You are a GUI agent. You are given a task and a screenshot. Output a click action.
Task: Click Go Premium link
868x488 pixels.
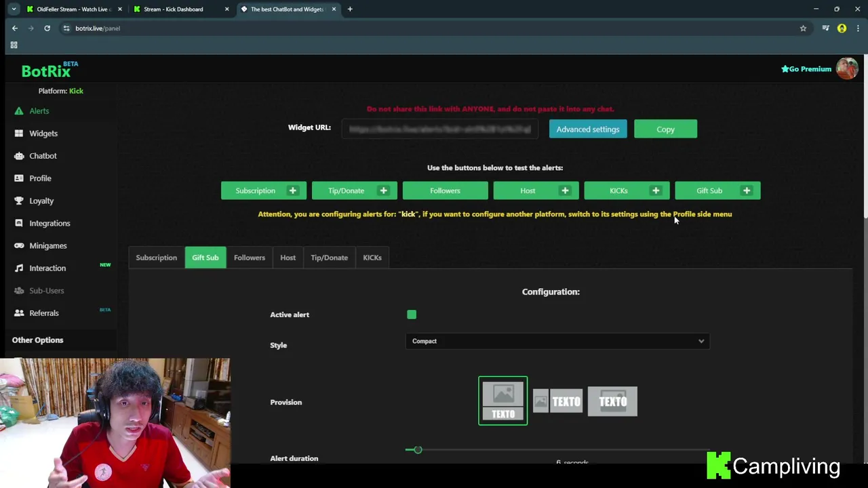tap(806, 69)
